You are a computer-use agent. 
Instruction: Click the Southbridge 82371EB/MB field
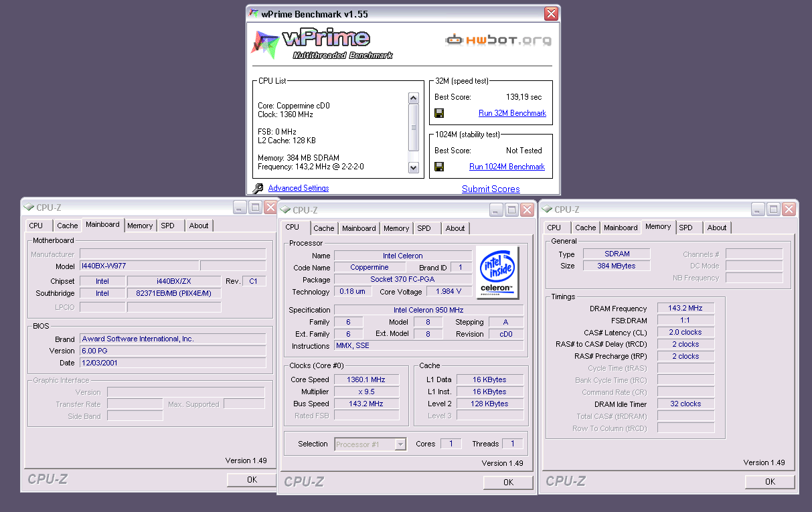click(174, 293)
